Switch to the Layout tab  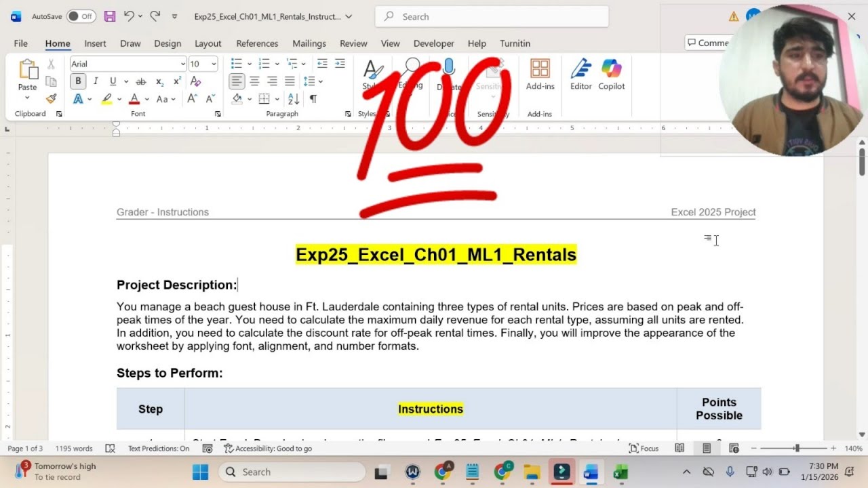coord(208,43)
